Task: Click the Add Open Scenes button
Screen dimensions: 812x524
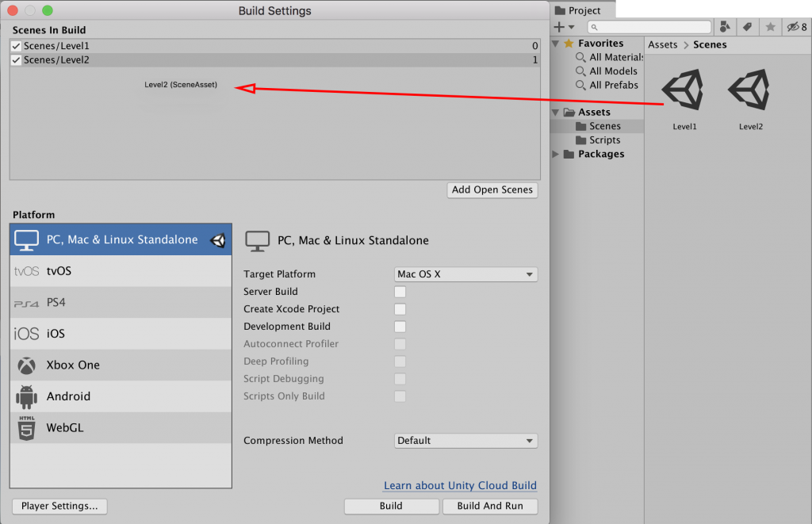Action: 492,190
